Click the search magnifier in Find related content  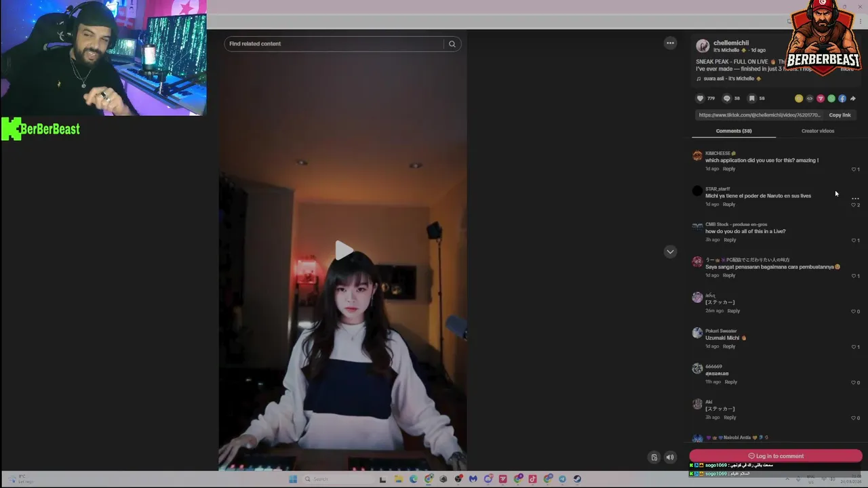click(452, 44)
